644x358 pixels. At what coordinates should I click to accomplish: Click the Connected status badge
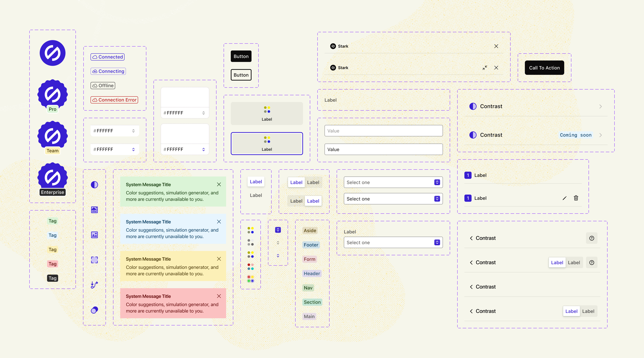[108, 57]
